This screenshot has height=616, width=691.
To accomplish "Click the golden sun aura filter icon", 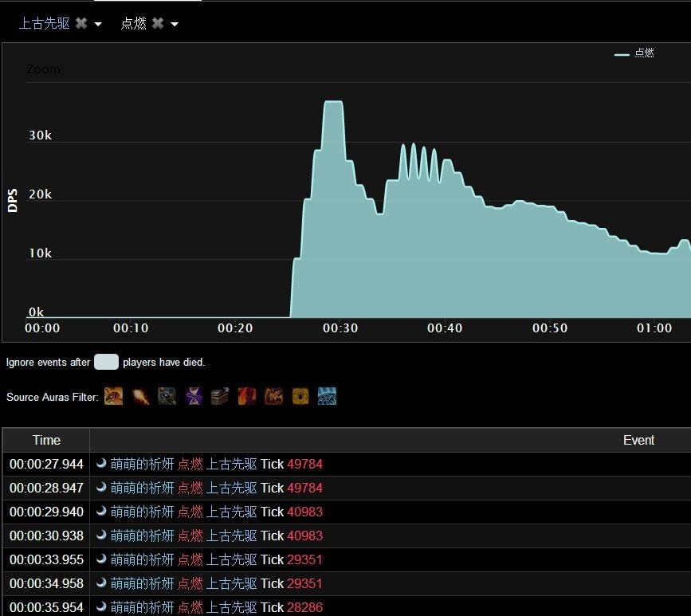I will [x=300, y=396].
